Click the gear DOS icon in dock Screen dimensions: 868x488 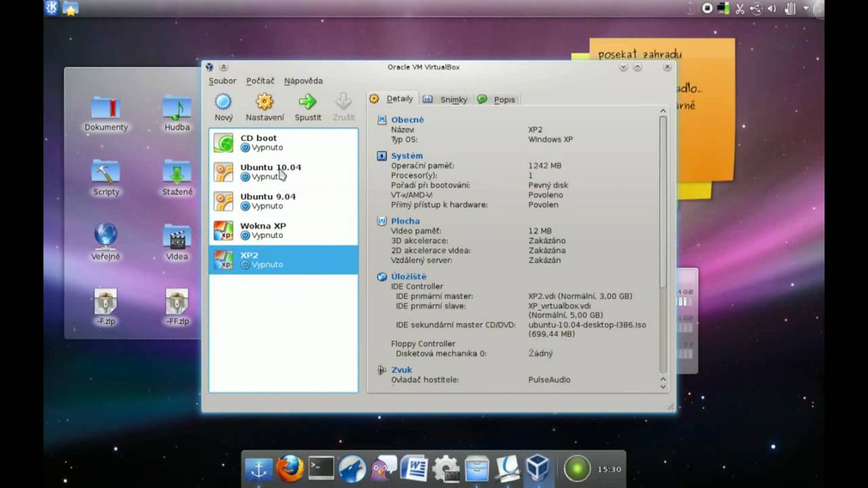click(x=446, y=468)
